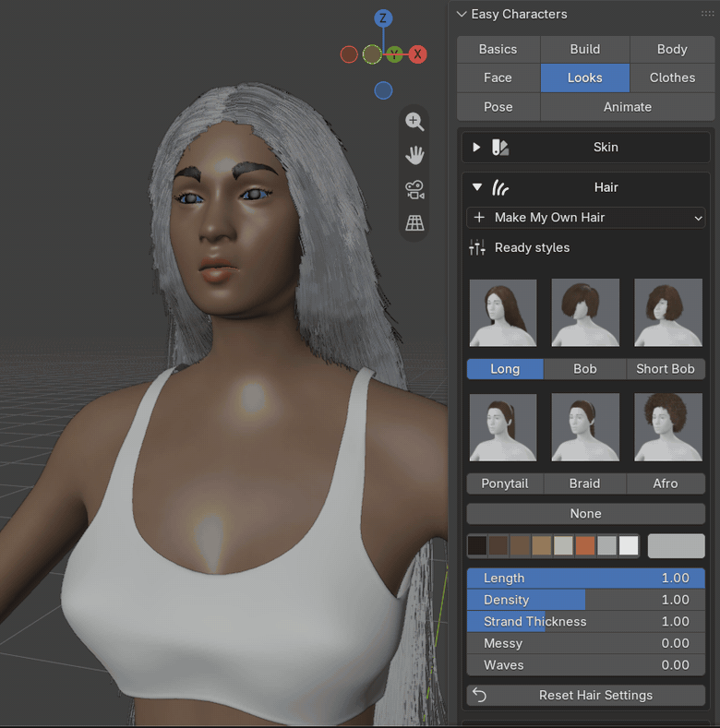Open the Basics tab
Image resolution: width=720 pixels, height=728 pixels.
(x=498, y=49)
